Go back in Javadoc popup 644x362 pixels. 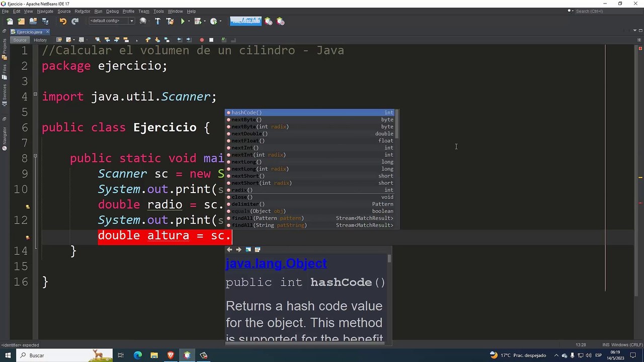(x=229, y=249)
